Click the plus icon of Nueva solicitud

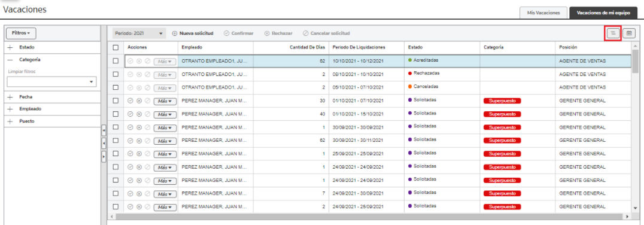point(174,34)
